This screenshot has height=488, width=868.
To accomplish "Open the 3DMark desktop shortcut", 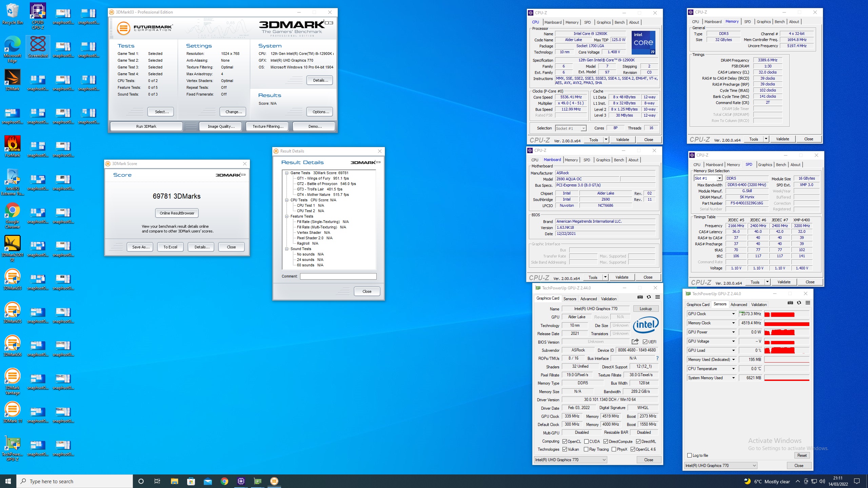I will (12, 80).
